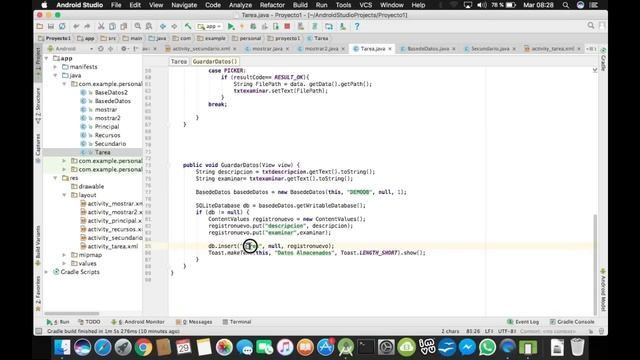Image resolution: width=640 pixels, height=360 pixels.
Task: Open the Android project view dropdown
Action: [x=70, y=49]
